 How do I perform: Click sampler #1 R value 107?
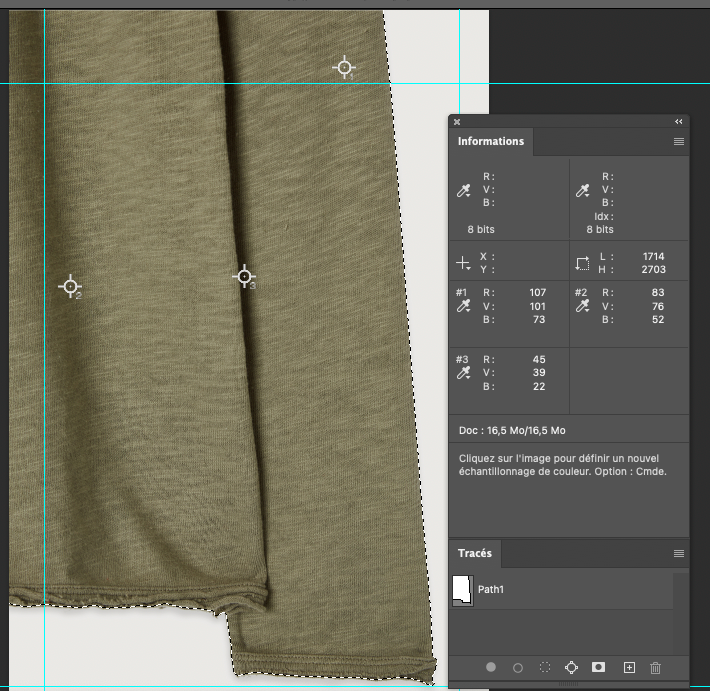(x=537, y=293)
